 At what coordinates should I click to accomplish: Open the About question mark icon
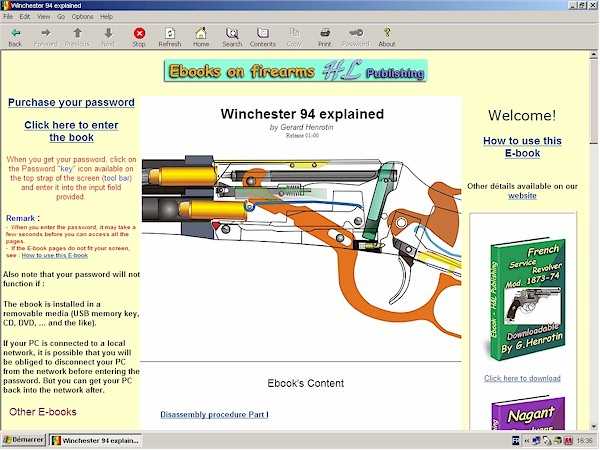[x=387, y=33]
